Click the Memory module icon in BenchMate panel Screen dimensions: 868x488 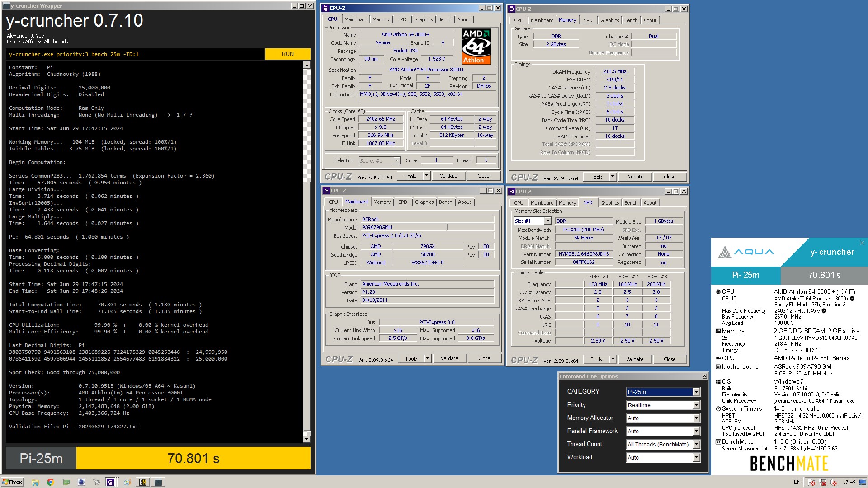click(x=718, y=331)
